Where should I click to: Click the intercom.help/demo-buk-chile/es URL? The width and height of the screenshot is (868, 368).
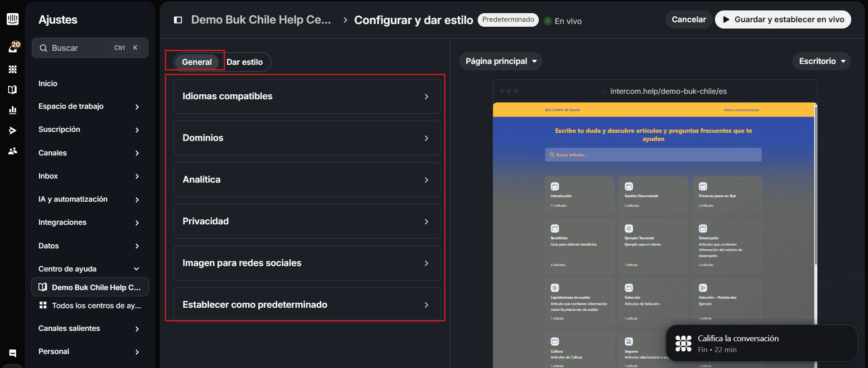tap(668, 91)
